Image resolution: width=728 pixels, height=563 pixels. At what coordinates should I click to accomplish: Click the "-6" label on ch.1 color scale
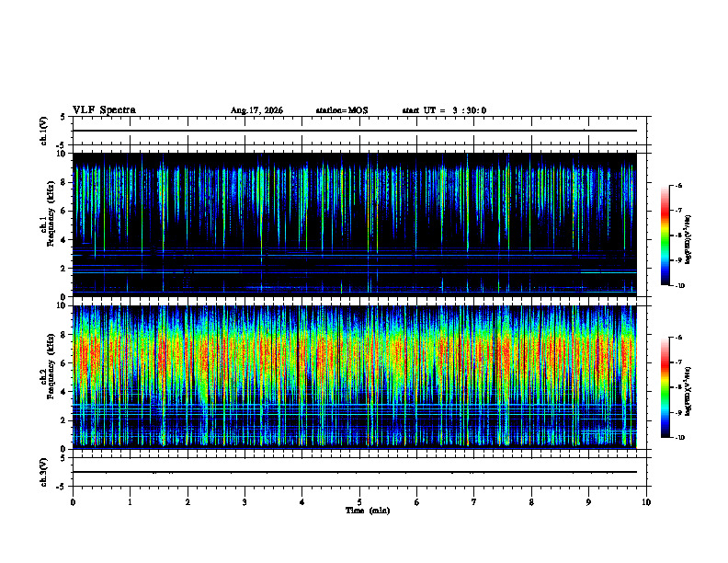tap(678, 185)
